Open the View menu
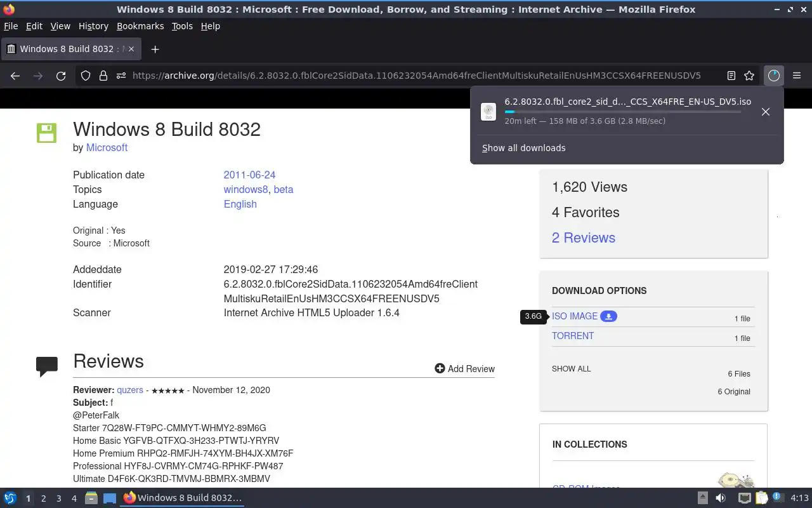This screenshot has height=508, width=812. [x=60, y=26]
